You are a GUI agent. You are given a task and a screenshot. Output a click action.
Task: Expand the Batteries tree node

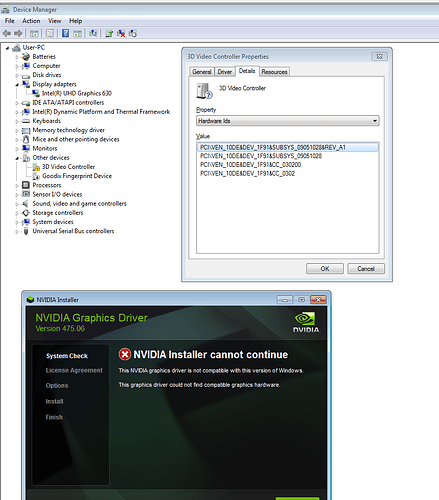coord(17,57)
